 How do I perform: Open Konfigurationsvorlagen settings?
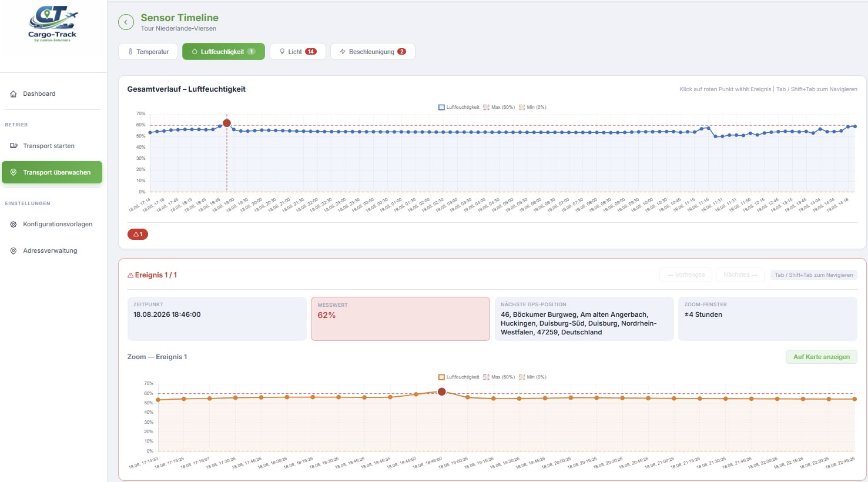pyautogui.click(x=51, y=225)
